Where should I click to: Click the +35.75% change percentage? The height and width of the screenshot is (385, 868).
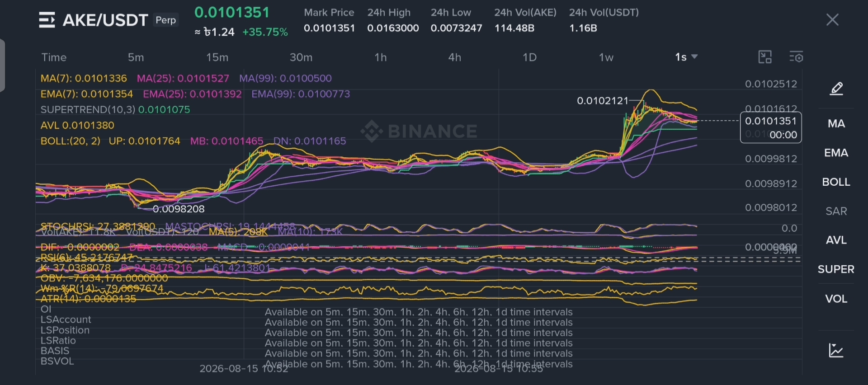pos(265,32)
